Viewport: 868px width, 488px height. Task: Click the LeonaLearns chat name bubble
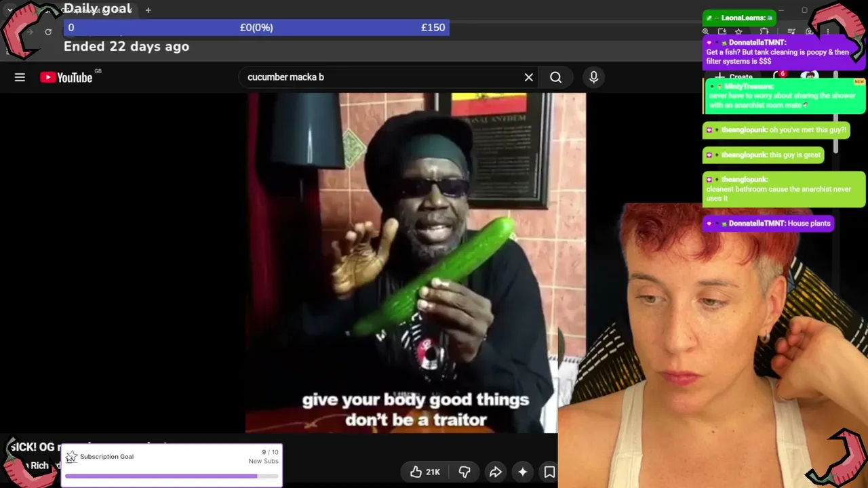(x=739, y=18)
